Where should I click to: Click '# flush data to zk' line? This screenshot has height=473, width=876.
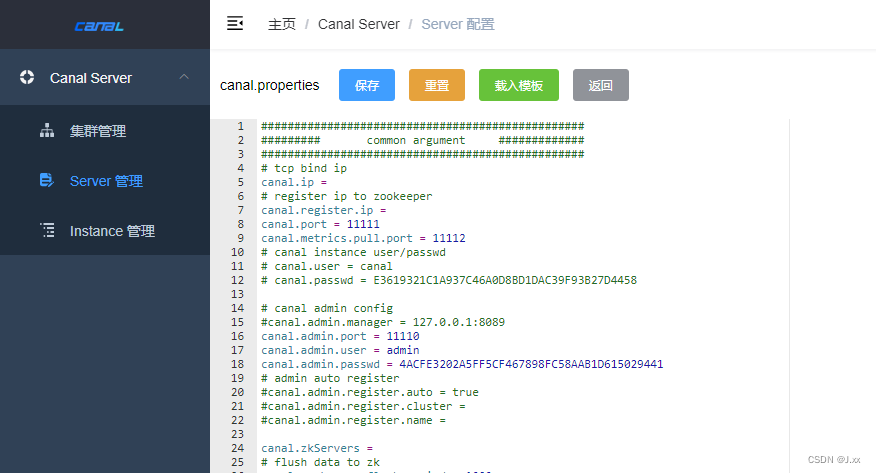[320, 462]
